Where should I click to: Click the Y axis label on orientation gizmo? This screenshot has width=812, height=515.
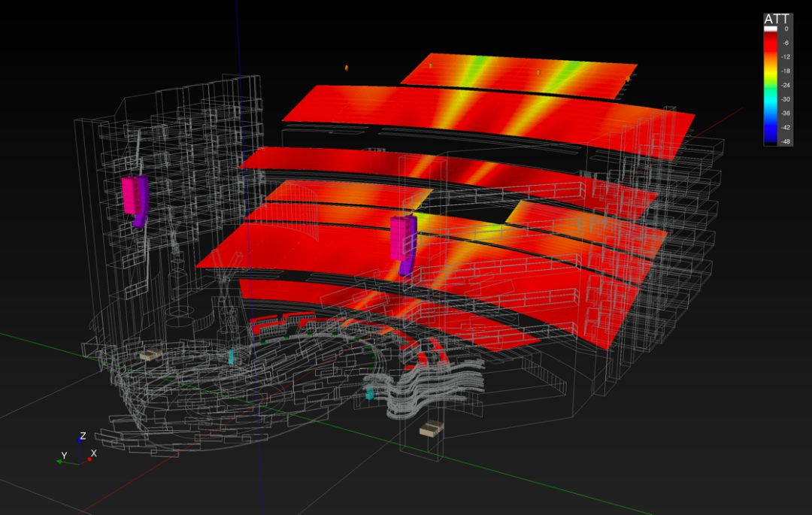coord(64,456)
